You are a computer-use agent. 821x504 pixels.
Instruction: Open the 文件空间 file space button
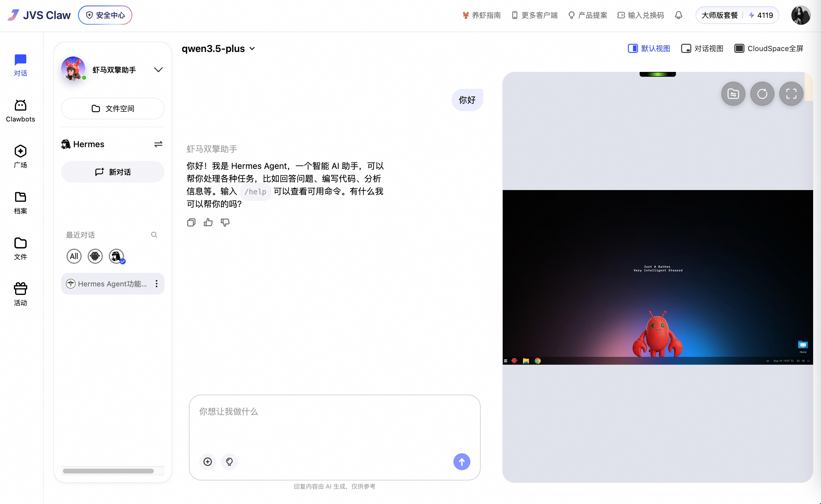coord(113,108)
